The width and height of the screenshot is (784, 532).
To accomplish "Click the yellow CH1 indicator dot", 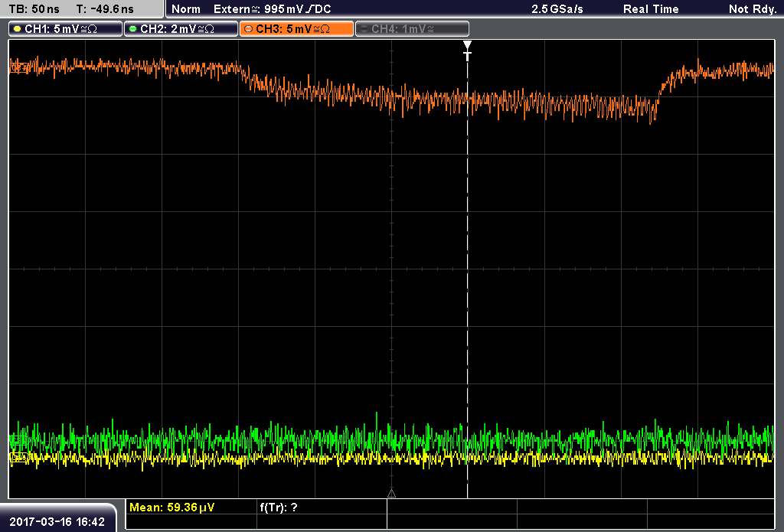I will (18, 29).
